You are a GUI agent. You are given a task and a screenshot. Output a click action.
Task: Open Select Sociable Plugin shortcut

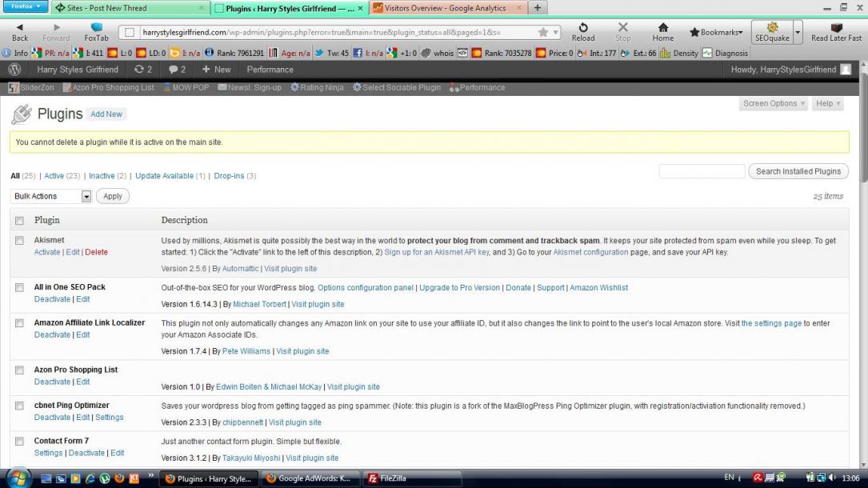[x=397, y=87]
